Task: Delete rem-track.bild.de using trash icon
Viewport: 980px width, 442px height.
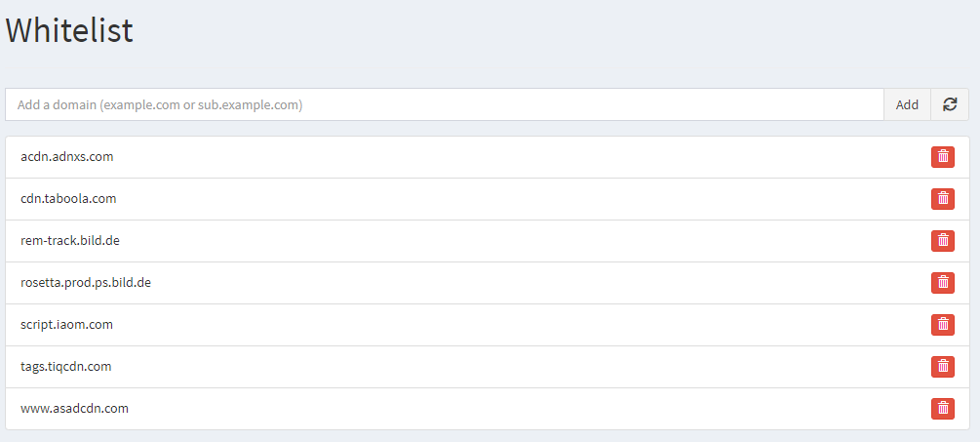Action: click(943, 241)
